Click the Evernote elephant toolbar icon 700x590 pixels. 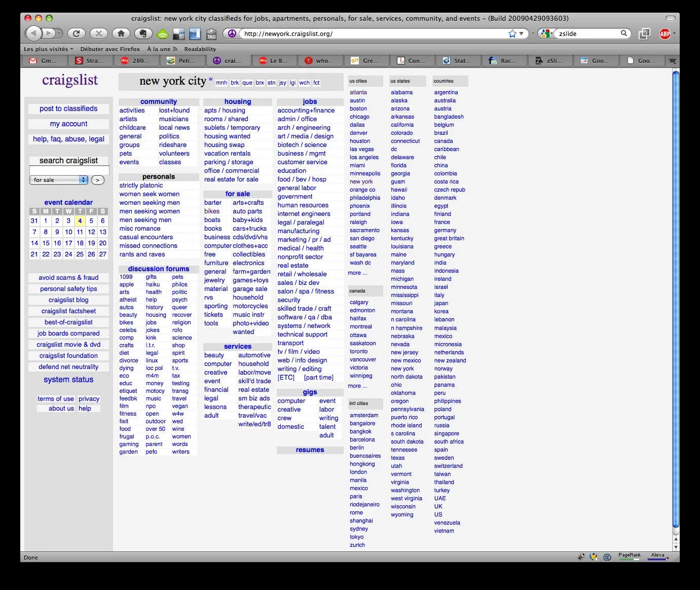point(143,33)
